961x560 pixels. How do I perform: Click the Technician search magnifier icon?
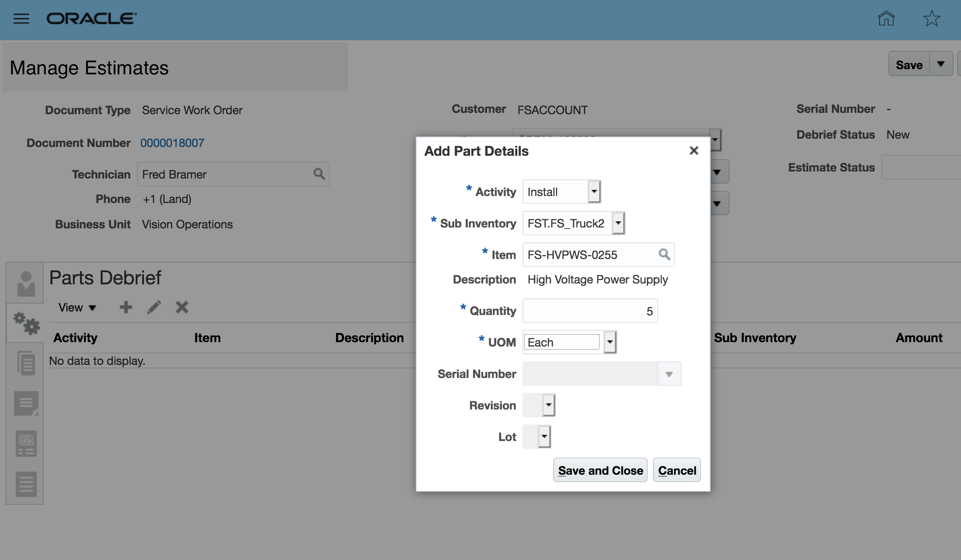coord(319,174)
